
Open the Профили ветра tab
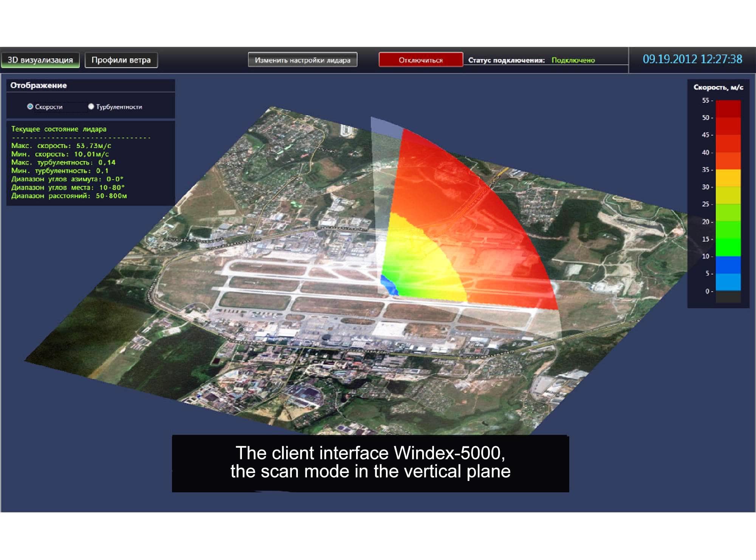coord(121,60)
